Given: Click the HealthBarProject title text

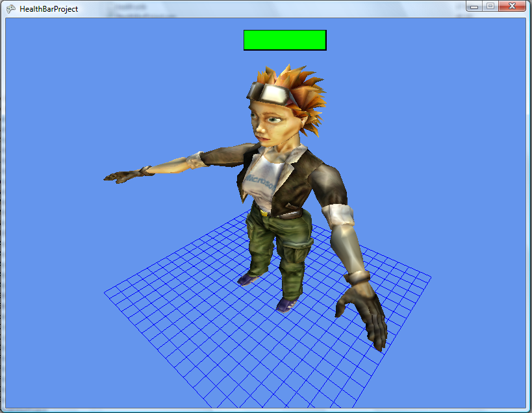Looking at the screenshot, I should tap(49, 9).
